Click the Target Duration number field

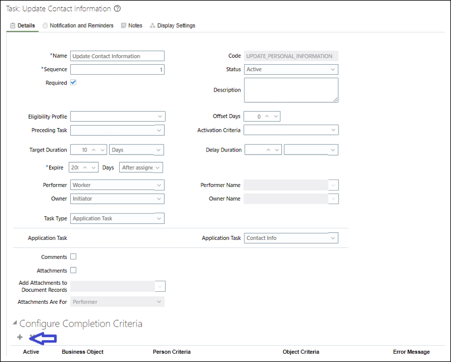[x=80, y=150]
